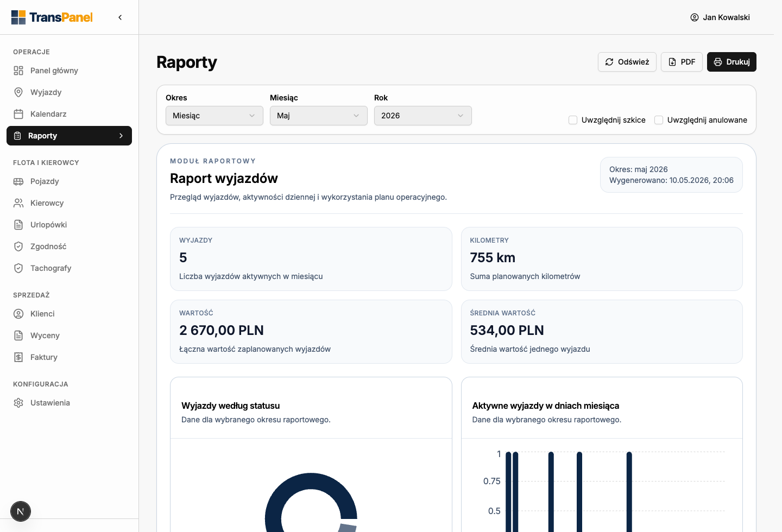
Task: Open Urlopówki in the sidebar
Action: tap(69, 225)
